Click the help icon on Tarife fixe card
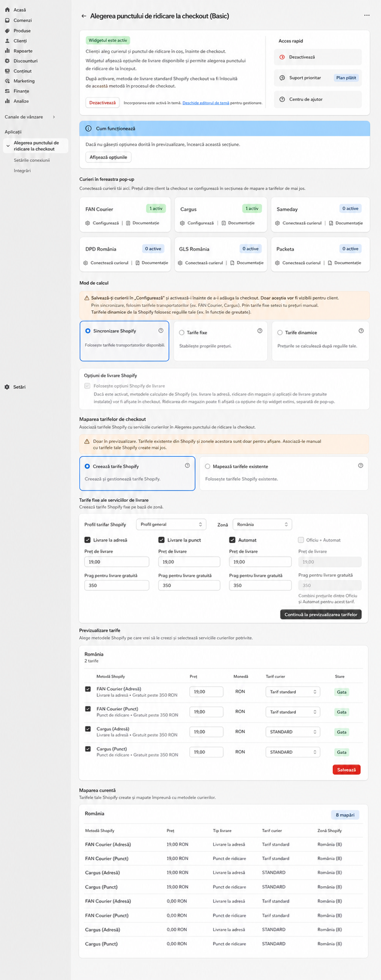 pos(260,331)
